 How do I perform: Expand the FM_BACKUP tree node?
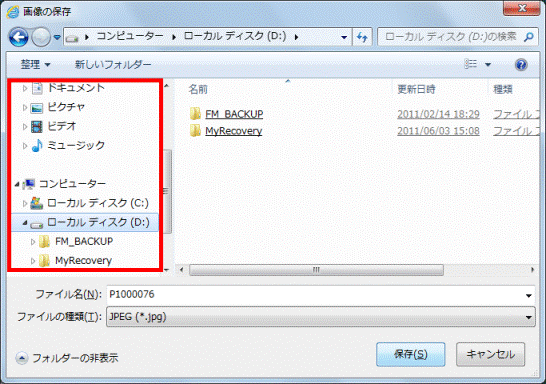(33, 242)
